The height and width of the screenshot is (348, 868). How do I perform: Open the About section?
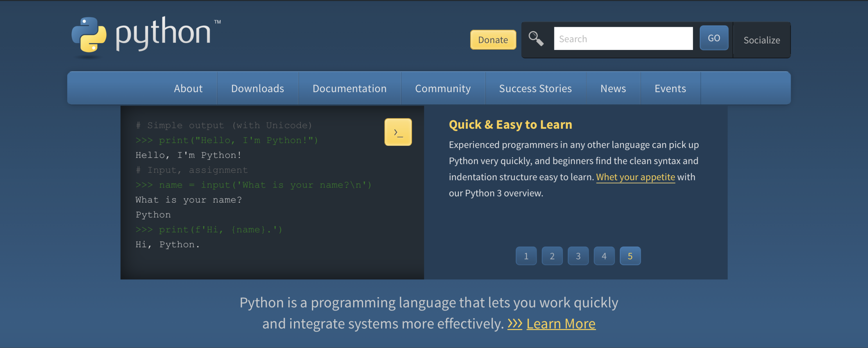188,88
